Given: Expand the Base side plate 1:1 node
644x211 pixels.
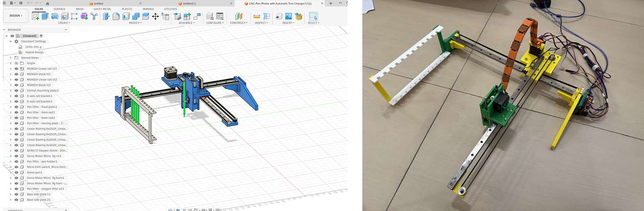Looking at the screenshot, I should [11, 194].
